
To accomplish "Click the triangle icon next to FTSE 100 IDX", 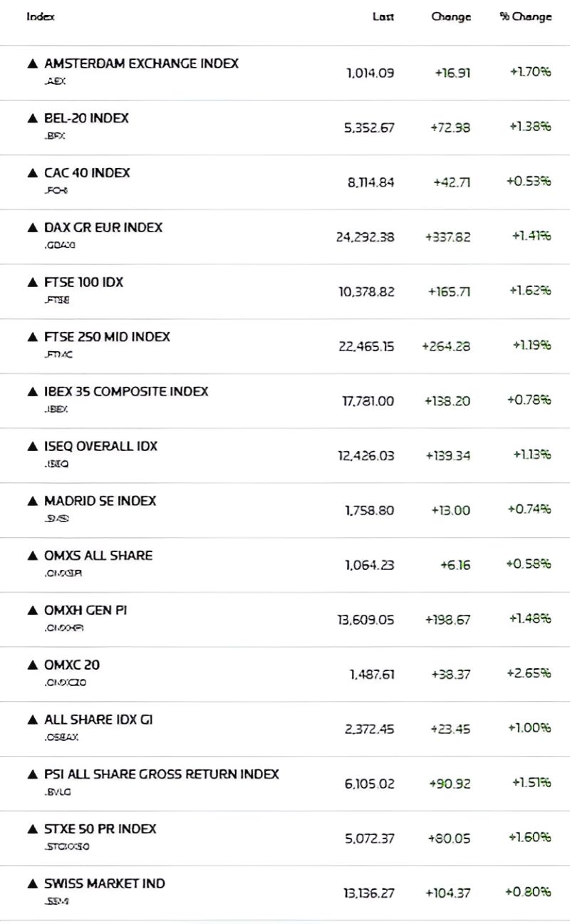I will (x=32, y=283).
